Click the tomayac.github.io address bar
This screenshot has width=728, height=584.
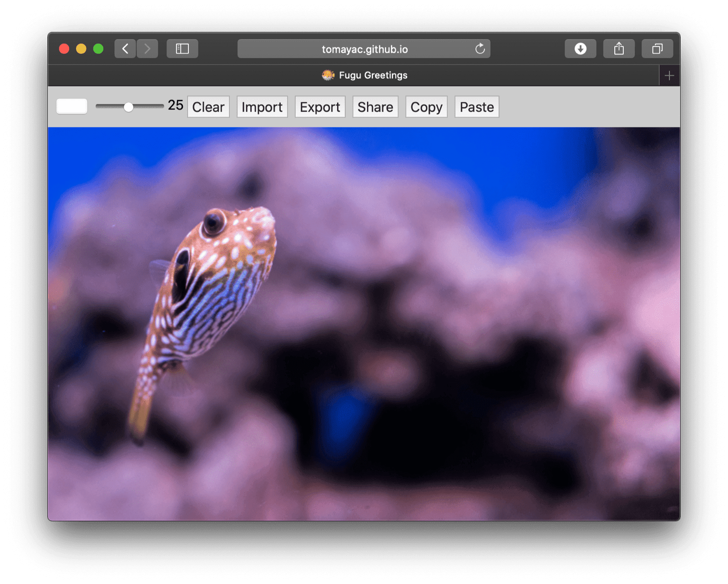[364, 49]
